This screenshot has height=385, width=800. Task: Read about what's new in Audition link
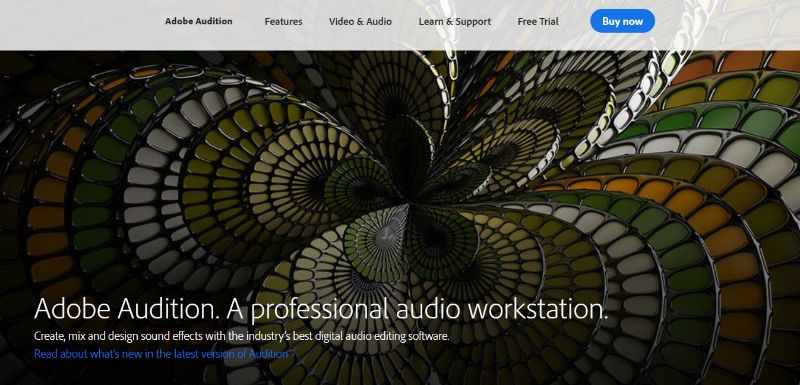tap(164, 353)
